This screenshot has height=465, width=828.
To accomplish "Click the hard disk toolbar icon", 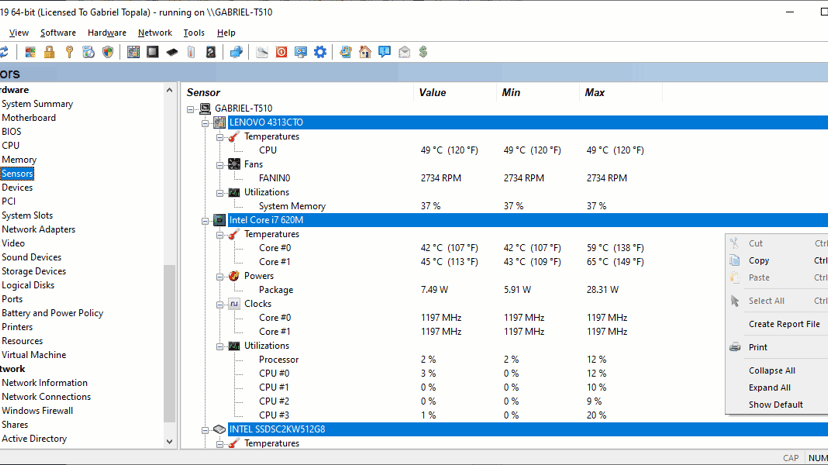I will tap(211, 52).
